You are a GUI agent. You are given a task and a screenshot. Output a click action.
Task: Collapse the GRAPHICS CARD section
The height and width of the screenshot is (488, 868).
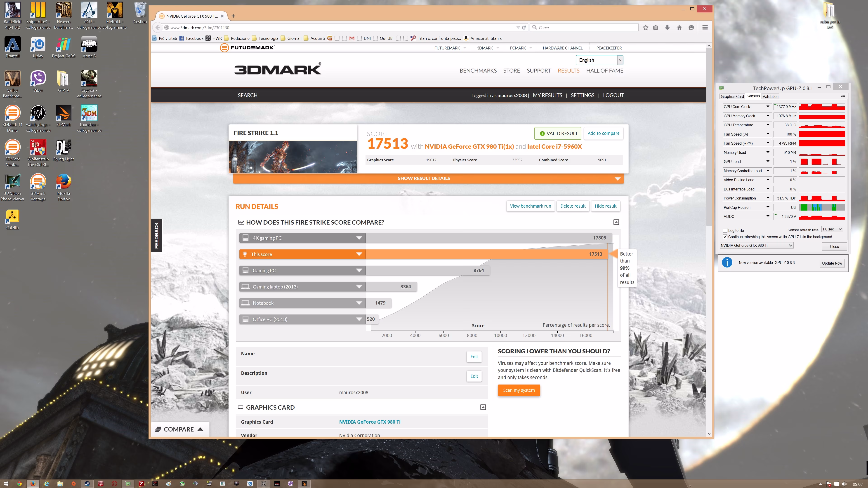(x=483, y=407)
